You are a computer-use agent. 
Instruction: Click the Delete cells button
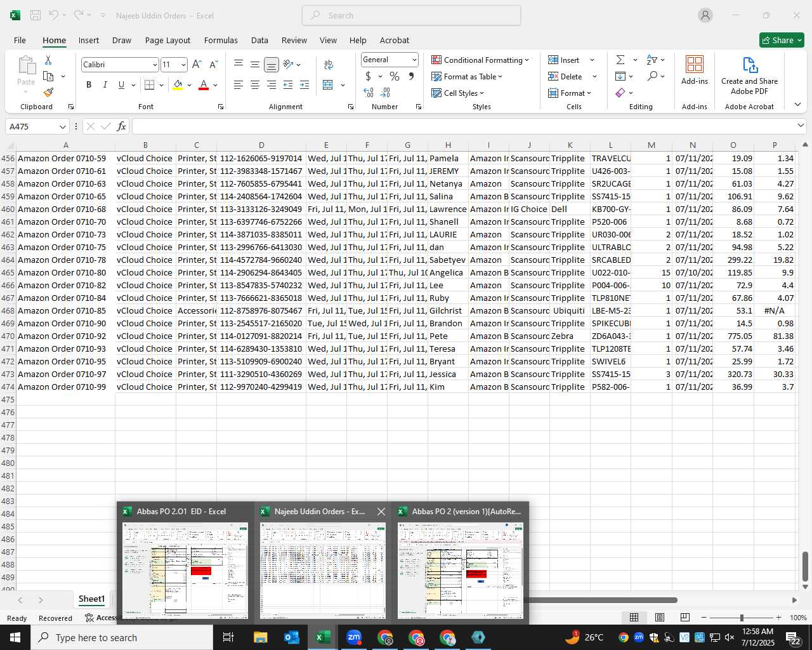click(x=565, y=76)
